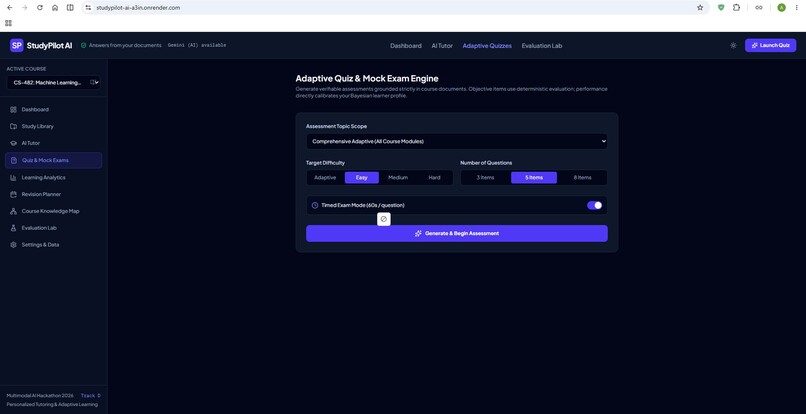Click the green shield extension icon
The height and width of the screenshot is (414, 806).
(721, 8)
